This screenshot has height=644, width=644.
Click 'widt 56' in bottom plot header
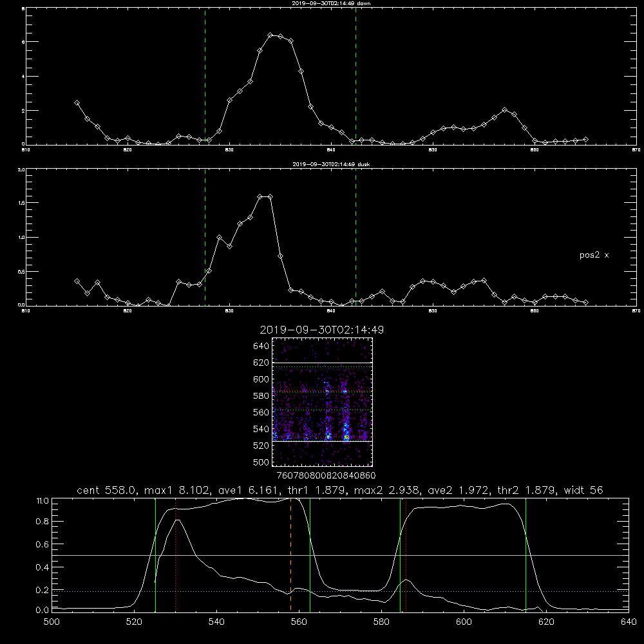pyautogui.click(x=583, y=490)
